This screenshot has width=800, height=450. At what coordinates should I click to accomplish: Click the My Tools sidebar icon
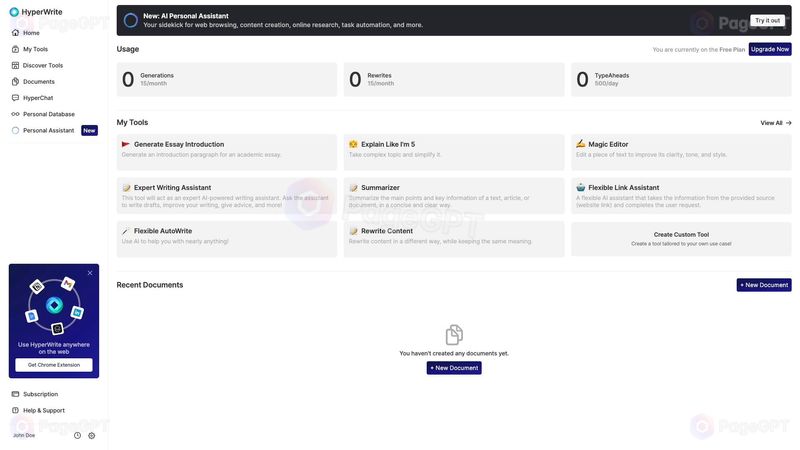[15, 49]
